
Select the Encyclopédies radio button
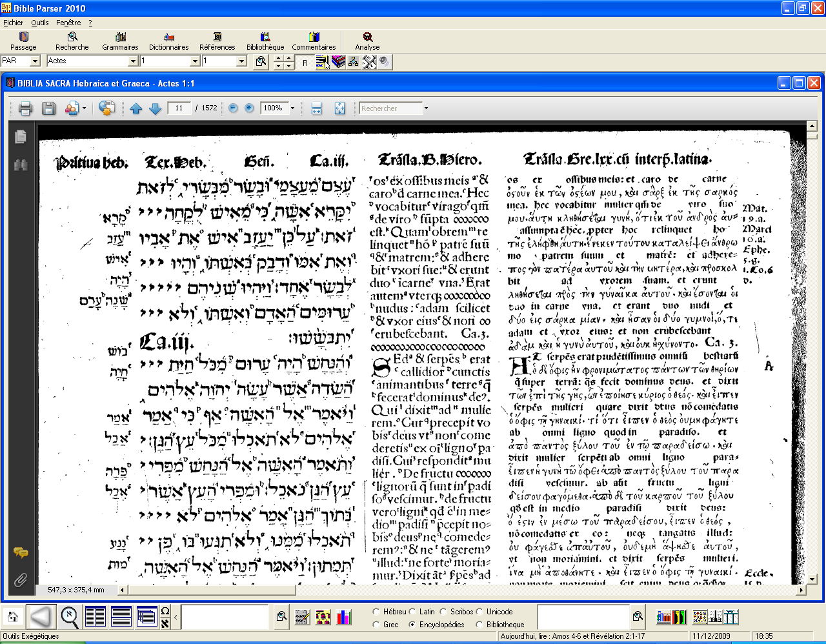tap(412, 625)
